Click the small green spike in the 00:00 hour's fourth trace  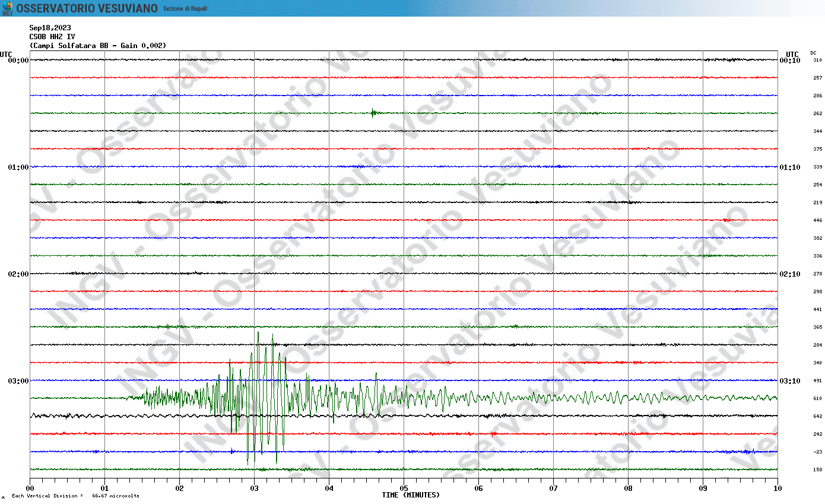(x=373, y=113)
